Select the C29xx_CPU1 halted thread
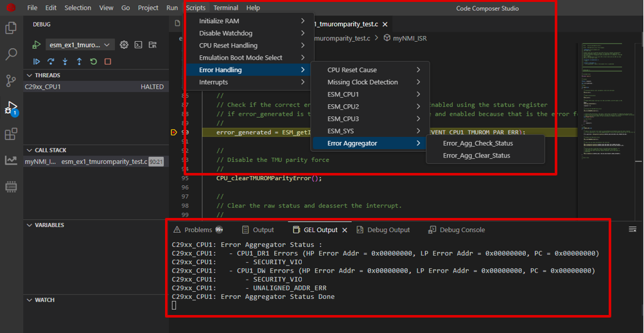This screenshot has height=333, width=644. click(x=43, y=87)
